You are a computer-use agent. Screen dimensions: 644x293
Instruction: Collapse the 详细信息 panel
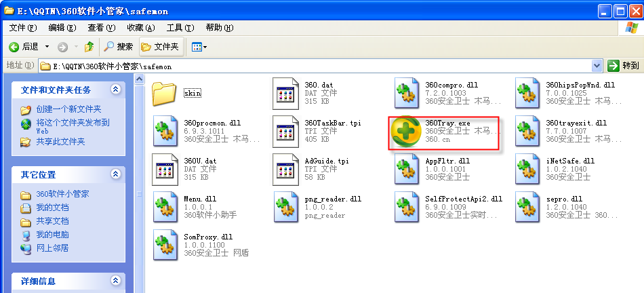click(116, 281)
